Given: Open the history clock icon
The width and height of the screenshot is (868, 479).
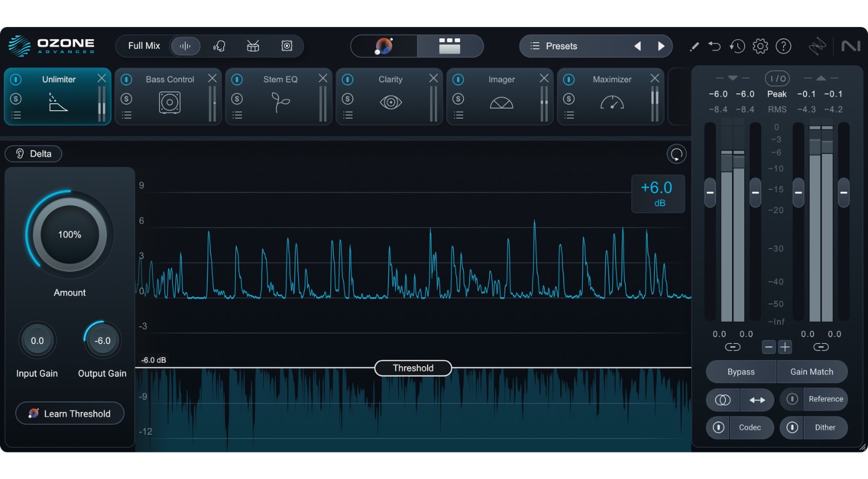Looking at the screenshot, I should pos(737,46).
